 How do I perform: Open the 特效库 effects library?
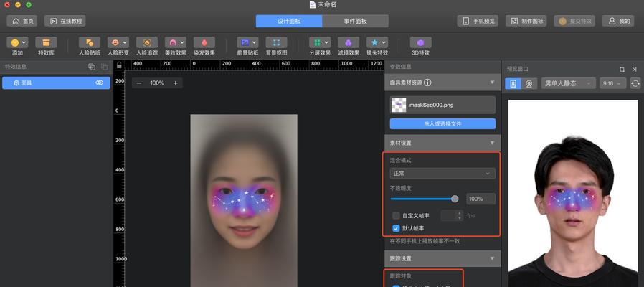[46, 42]
